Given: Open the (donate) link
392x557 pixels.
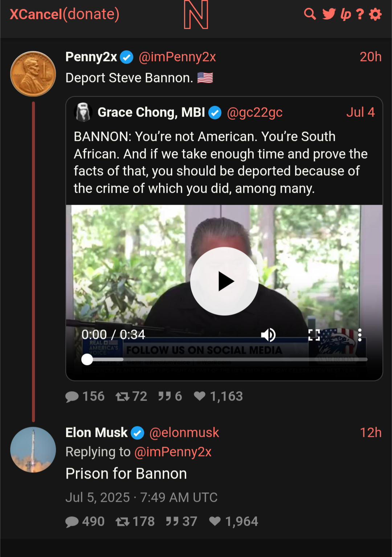Looking at the screenshot, I should pos(91,14).
